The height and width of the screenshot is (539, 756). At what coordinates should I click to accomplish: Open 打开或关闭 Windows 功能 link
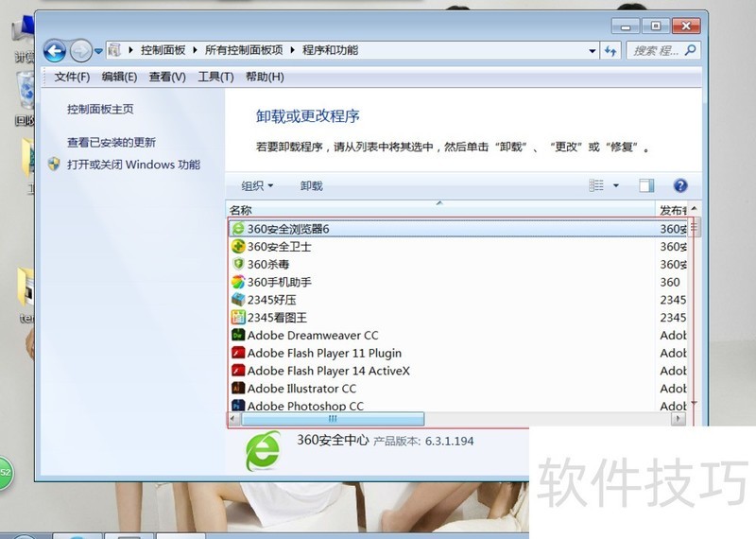(x=133, y=165)
